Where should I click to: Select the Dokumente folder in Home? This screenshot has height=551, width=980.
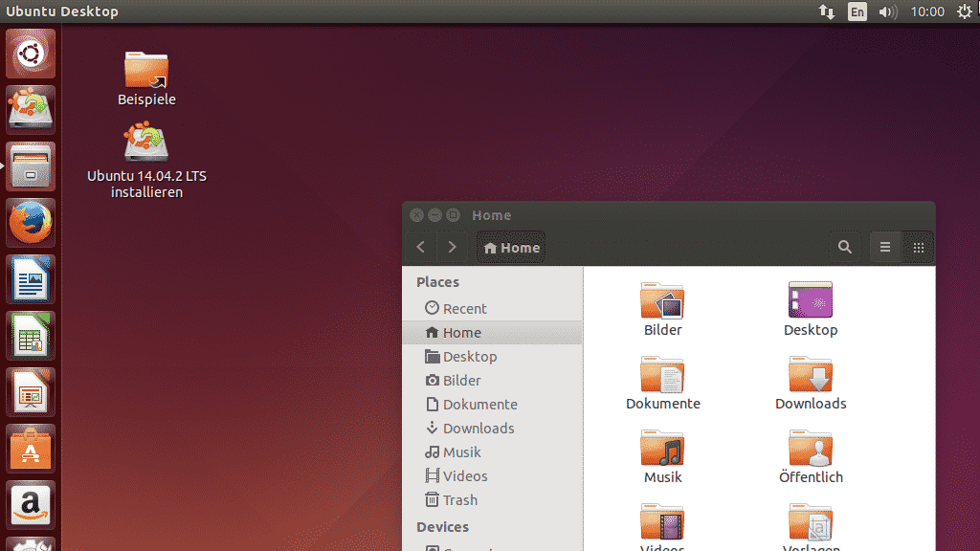662,383
